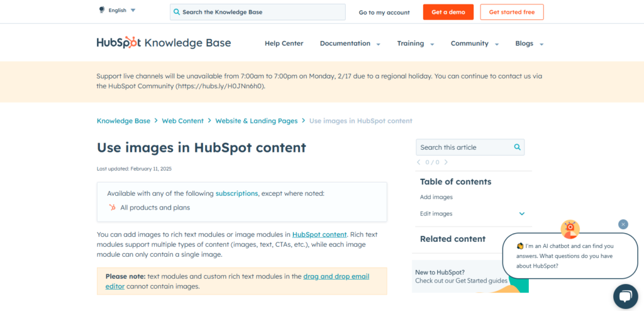Image resolution: width=644 pixels, height=311 pixels.
Task: Click the AI chatbot message bubble
Action: coord(570,256)
